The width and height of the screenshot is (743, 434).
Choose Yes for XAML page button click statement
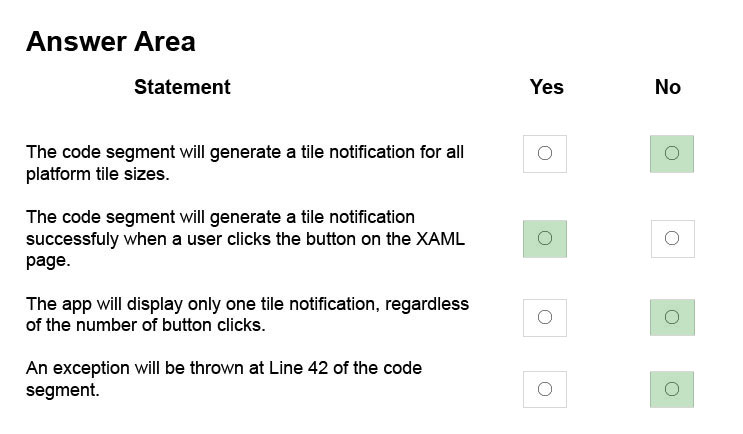(544, 238)
